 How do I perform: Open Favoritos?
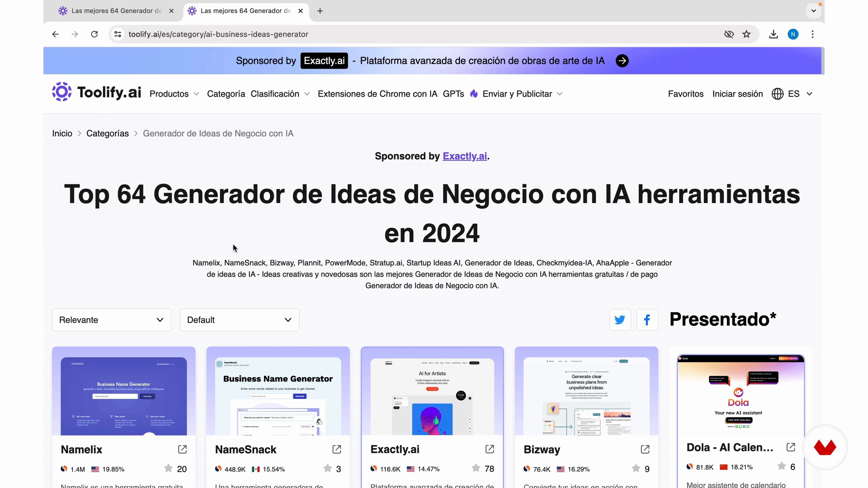686,94
